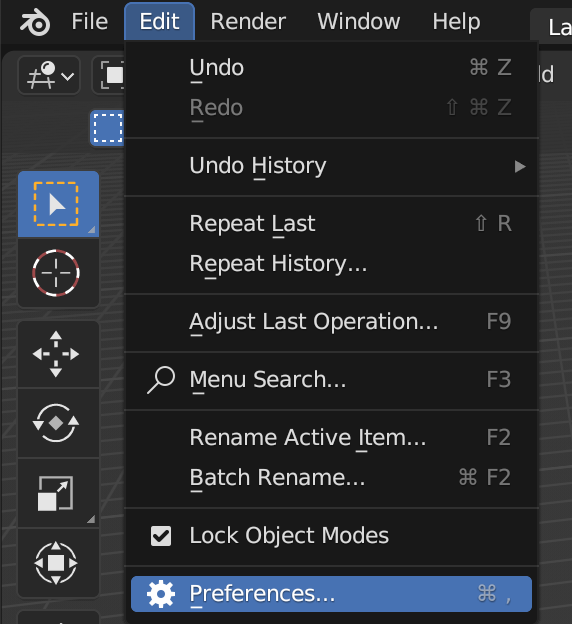Click the set-selection mode icon in tool settings

point(107,128)
